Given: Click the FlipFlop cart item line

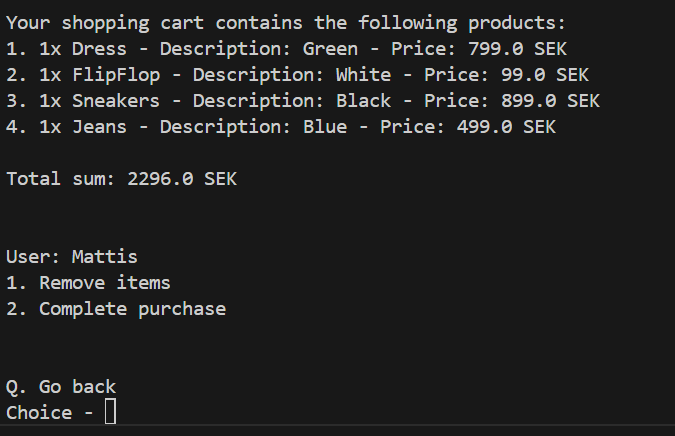Looking at the screenshot, I should pos(297,75).
